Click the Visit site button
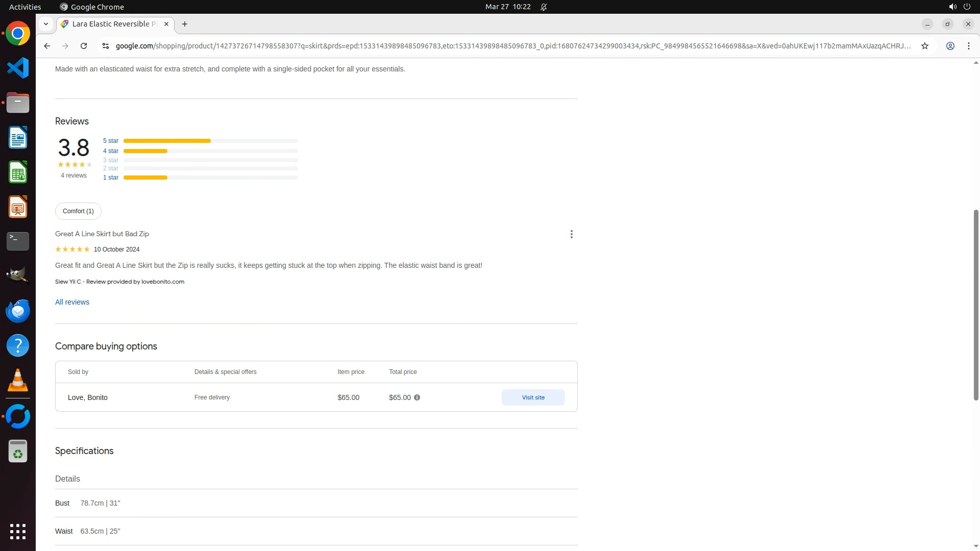The width and height of the screenshot is (980, 551). [x=533, y=397]
